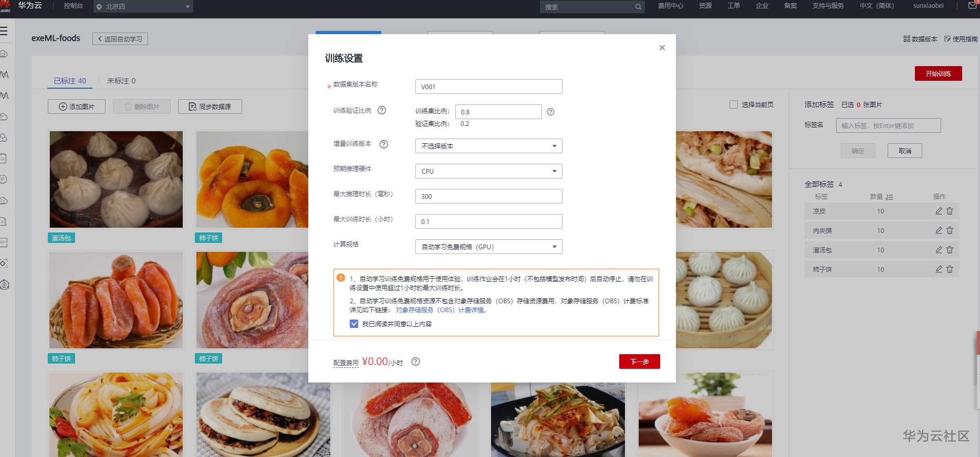This screenshot has width=980, height=457.
Task: Open 控制台 console in top bar
Action: 73,6
